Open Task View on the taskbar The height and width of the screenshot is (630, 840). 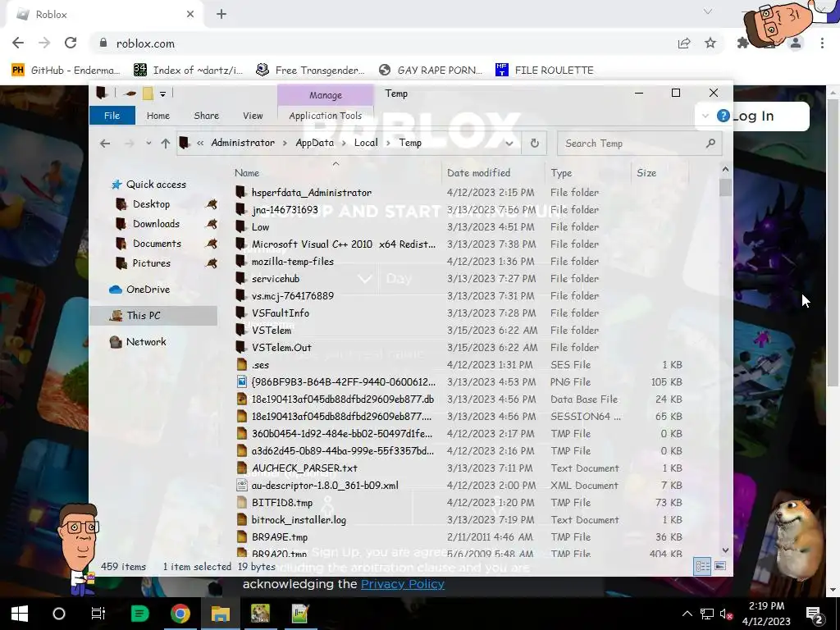98,614
